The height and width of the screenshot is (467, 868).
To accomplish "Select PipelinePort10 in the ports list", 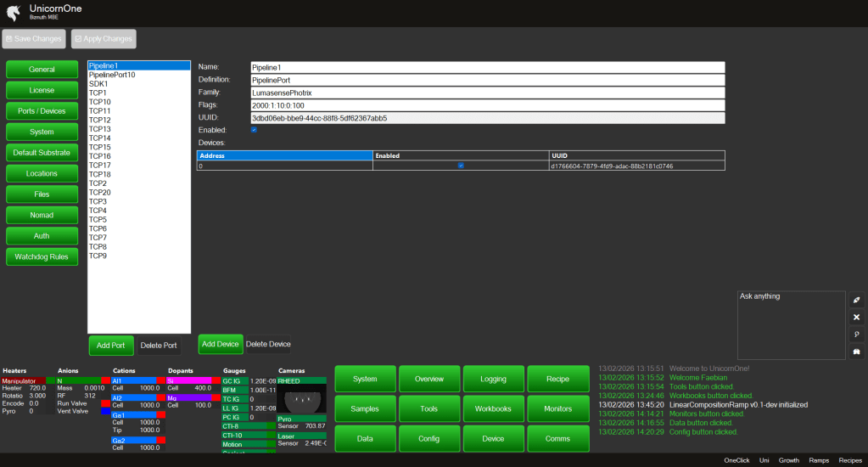I will pos(112,75).
